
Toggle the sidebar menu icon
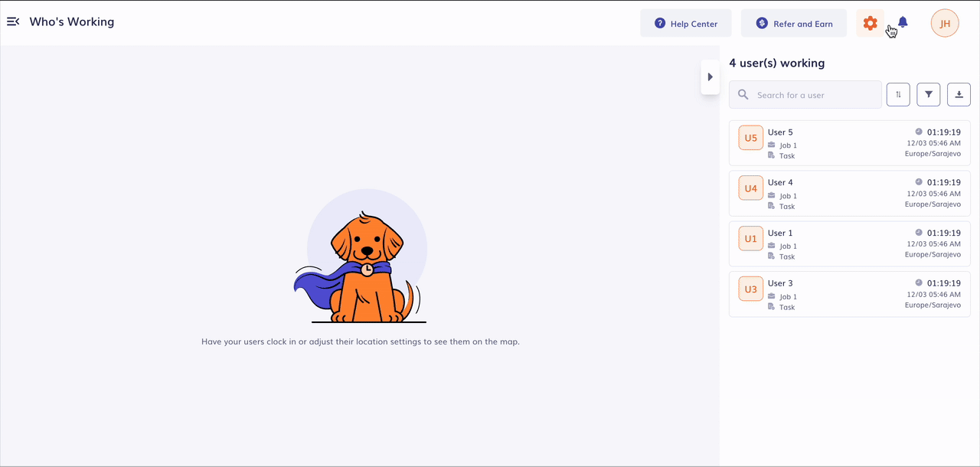[13, 21]
